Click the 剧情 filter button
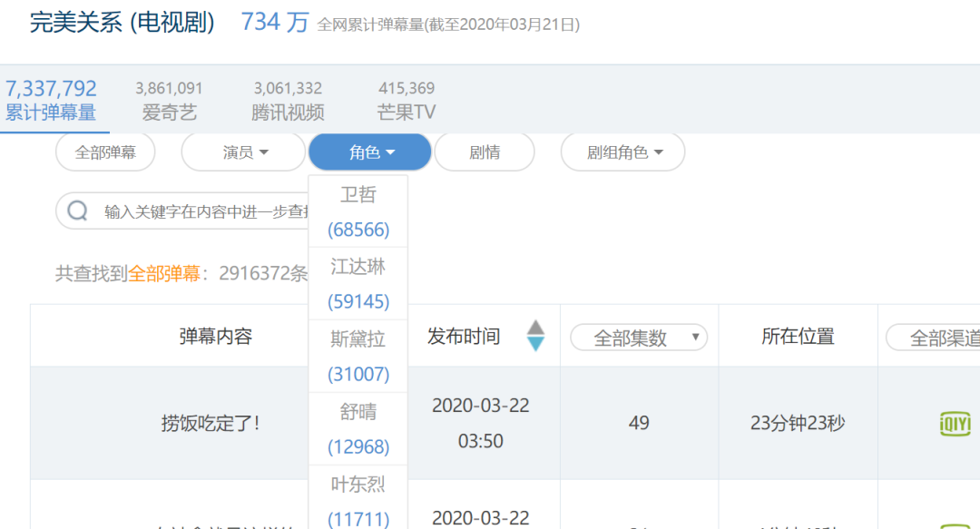 click(x=485, y=152)
